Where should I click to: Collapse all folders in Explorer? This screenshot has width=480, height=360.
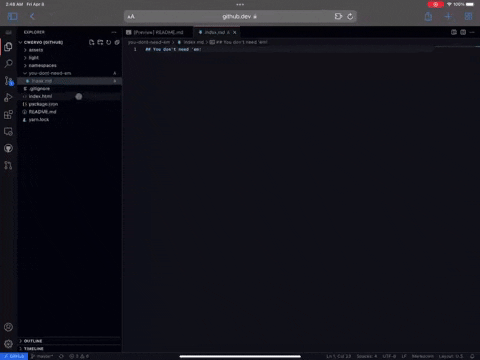point(117,42)
